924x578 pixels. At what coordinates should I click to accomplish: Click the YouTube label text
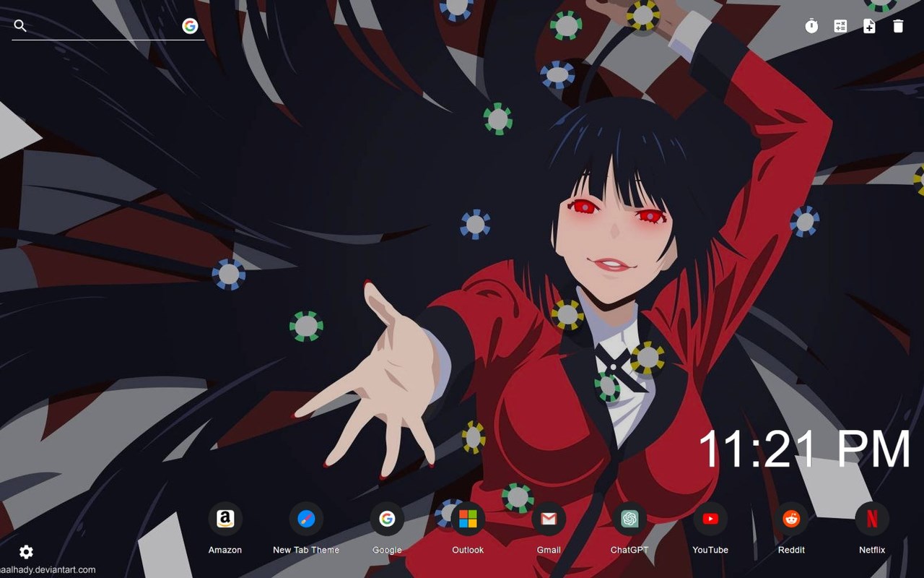tap(710, 550)
